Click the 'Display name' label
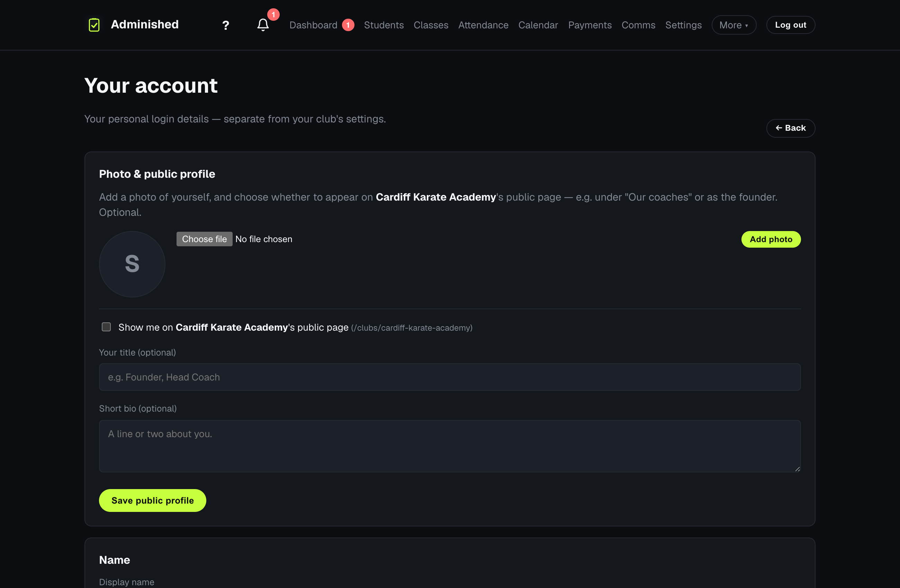The image size is (900, 588). (x=127, y=582)
